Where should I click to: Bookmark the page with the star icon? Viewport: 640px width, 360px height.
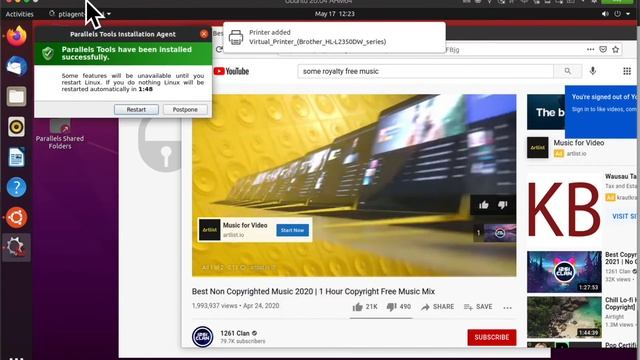[x=616, y=49]
